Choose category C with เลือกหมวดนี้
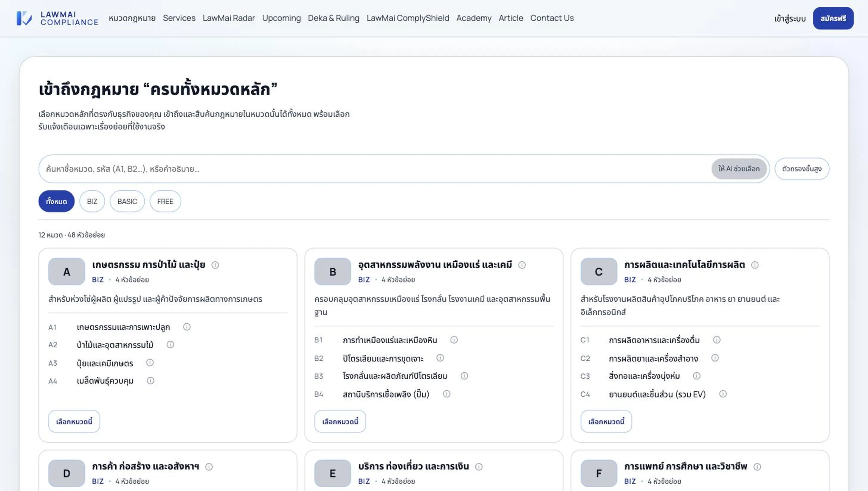The image size is (868, 491). tap(606, 421)
